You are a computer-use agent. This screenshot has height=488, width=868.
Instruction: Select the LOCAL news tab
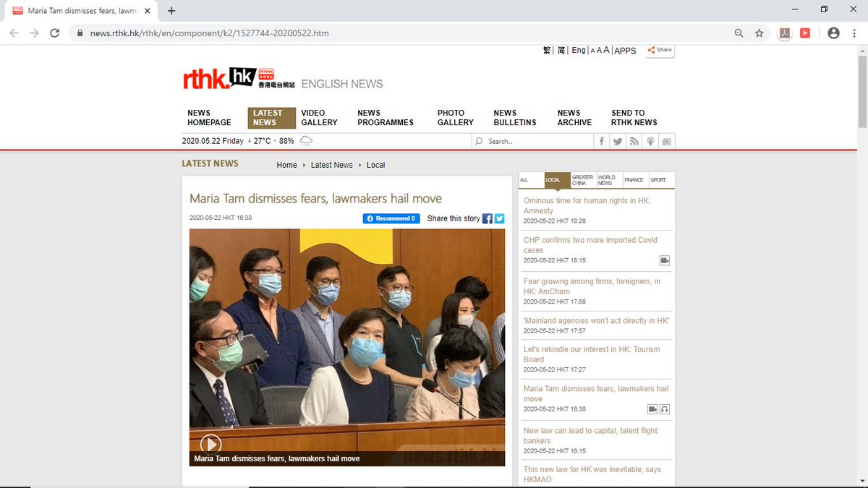556,180
